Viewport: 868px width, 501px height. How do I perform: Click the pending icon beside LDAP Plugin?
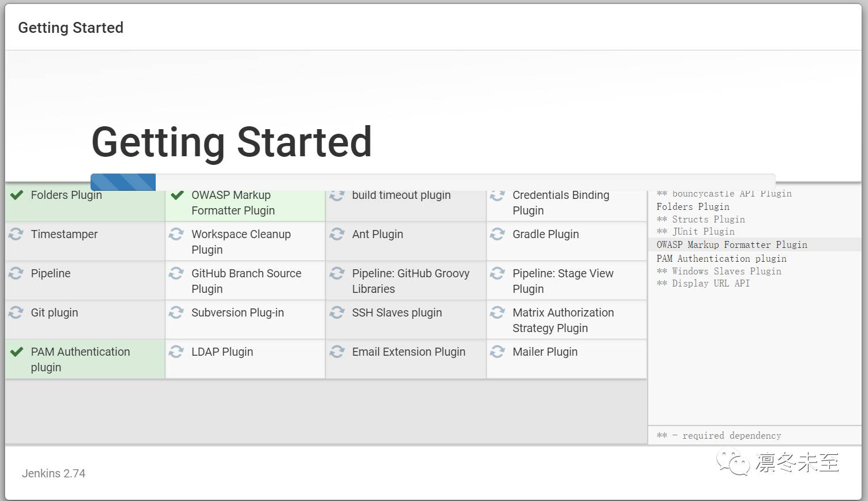[x=176, y=352]
